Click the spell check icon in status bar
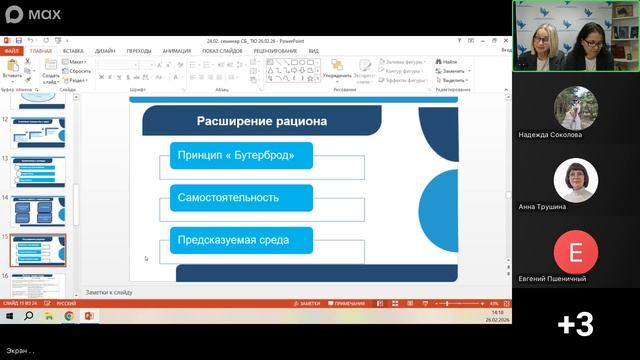 tap(47, 303)
